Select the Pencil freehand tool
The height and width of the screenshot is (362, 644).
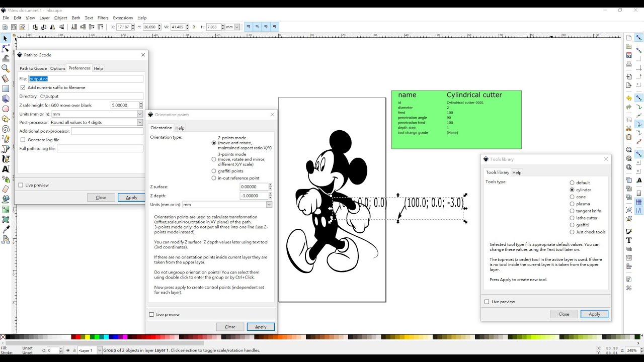(x=6, y=139)
